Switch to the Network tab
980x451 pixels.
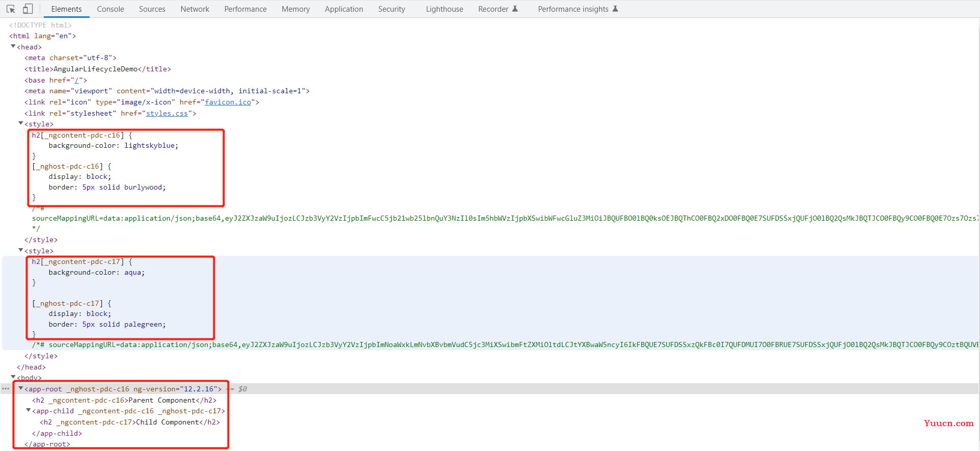(195, 9)
